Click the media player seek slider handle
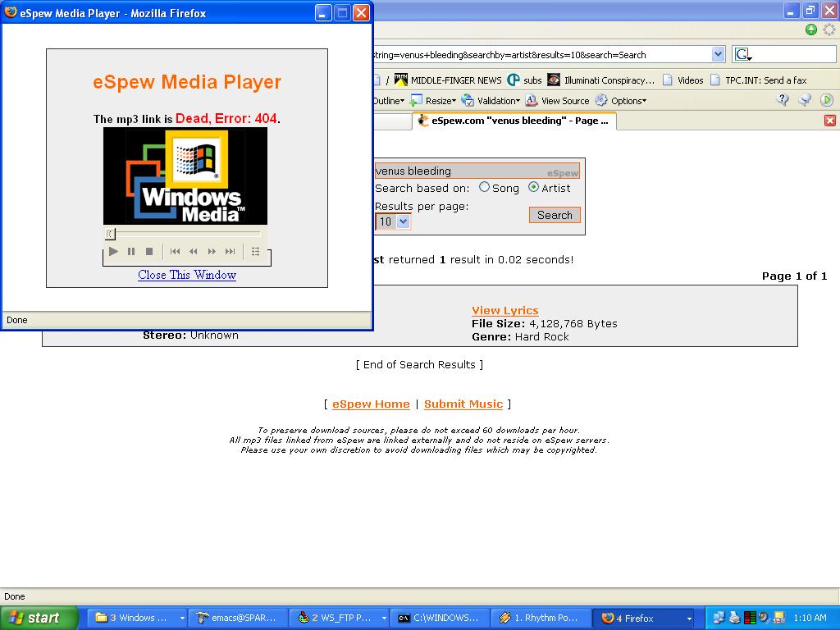The width and height of the screenshot is (840, 630). pyautogui.click(x=110, y=235)
